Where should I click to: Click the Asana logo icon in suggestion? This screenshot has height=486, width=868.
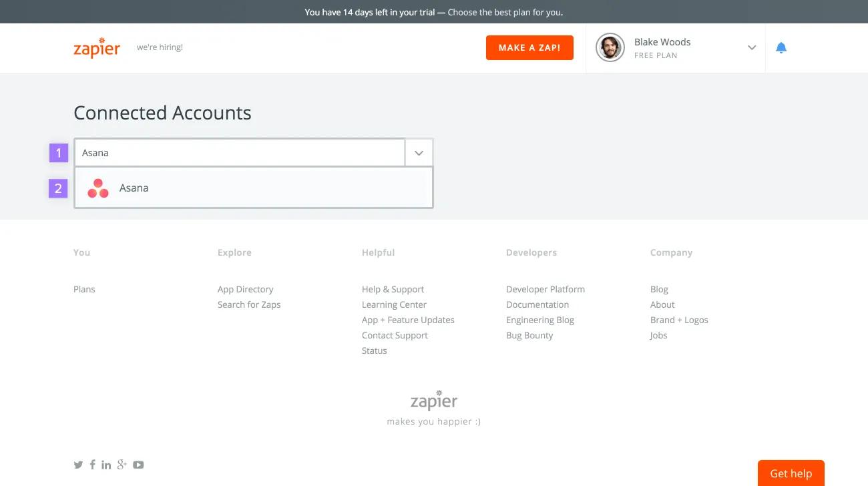click(x=97, y=188)
